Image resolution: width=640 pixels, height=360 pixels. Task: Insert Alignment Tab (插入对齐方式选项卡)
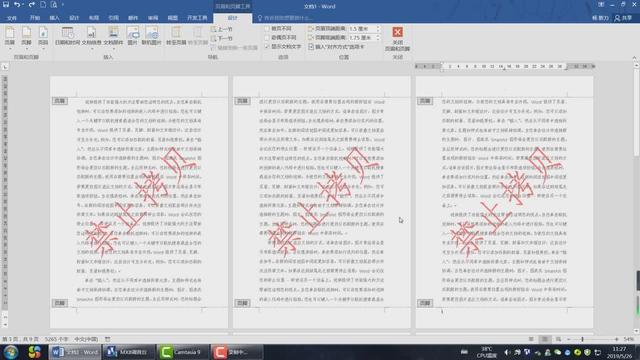(336, 47)
